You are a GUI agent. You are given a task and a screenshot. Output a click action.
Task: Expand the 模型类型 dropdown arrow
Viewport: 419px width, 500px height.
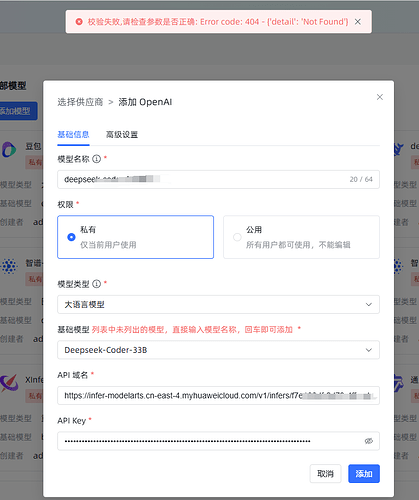pos(369,304)
